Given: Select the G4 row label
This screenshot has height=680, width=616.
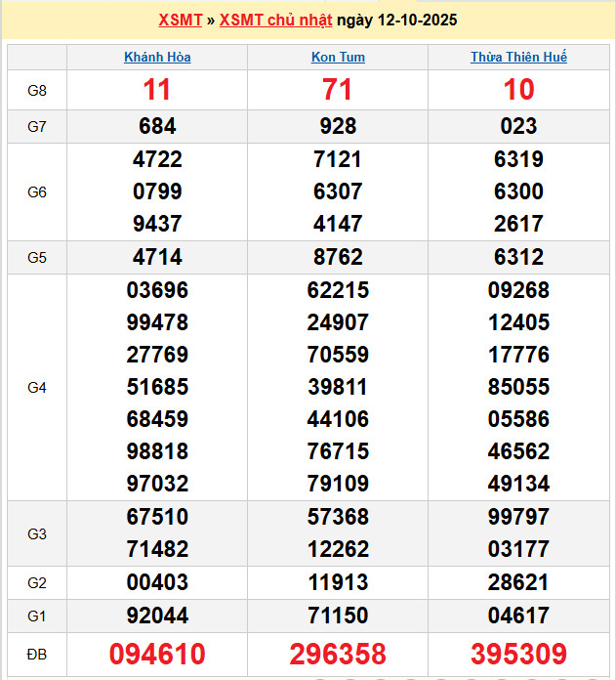Looking at the screenshot, I should [x=37, y=388].
